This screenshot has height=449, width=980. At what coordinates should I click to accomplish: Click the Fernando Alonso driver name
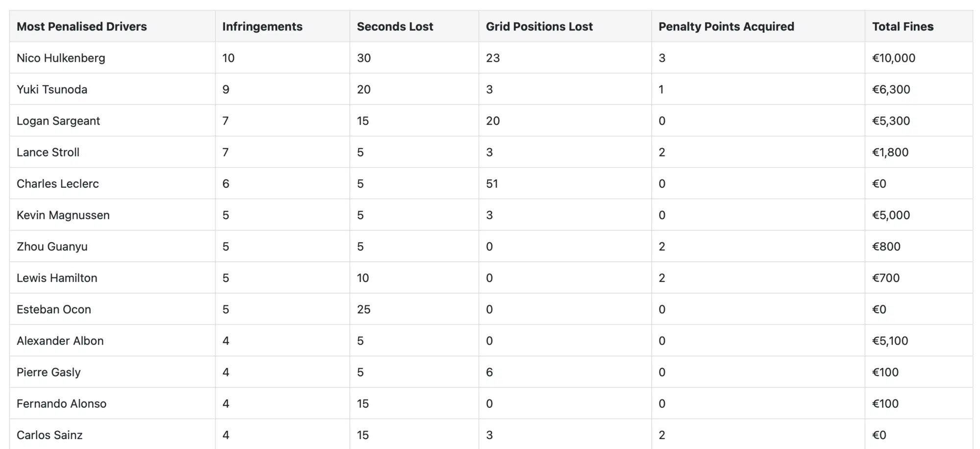[61, 403]
